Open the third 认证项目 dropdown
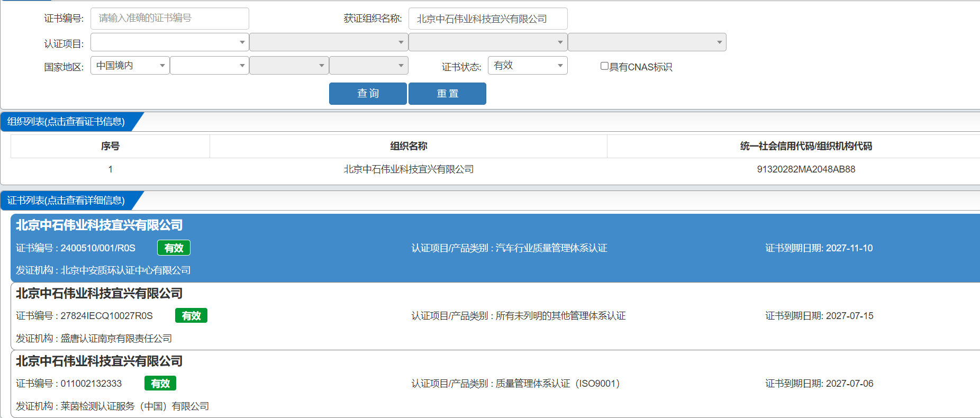The image size is (980, 418). pos(488,42)
